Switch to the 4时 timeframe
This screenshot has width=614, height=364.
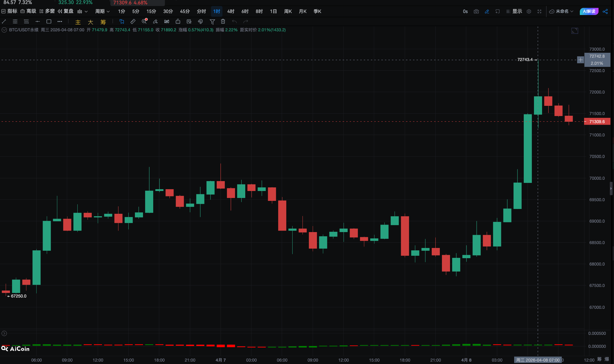[x=231, y=11]
